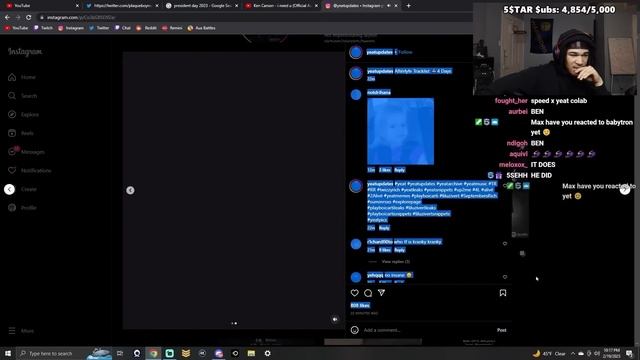Open the Twitter bookmark
The image size is (640, 360).
(x=99, y=28)
